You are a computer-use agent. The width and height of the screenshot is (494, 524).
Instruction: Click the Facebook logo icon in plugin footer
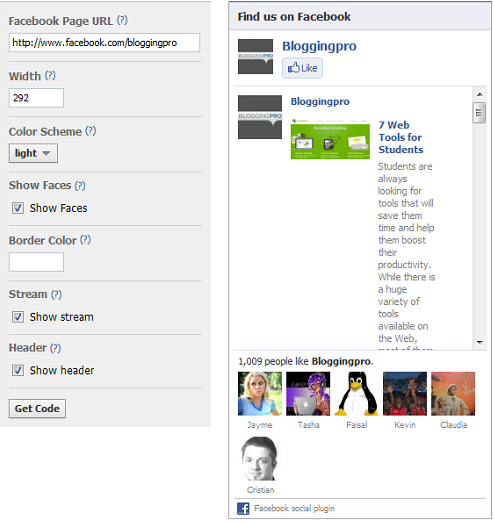pyautogui.click(x=243, y=509)
